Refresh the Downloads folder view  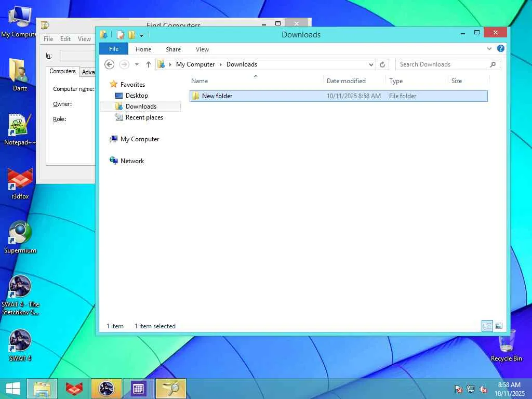[382, 64]
